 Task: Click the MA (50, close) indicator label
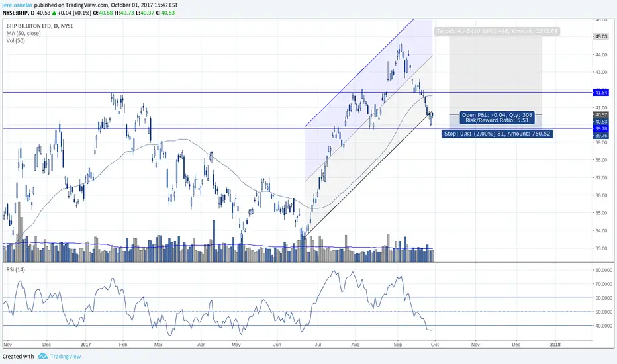[x=23, y=34]
